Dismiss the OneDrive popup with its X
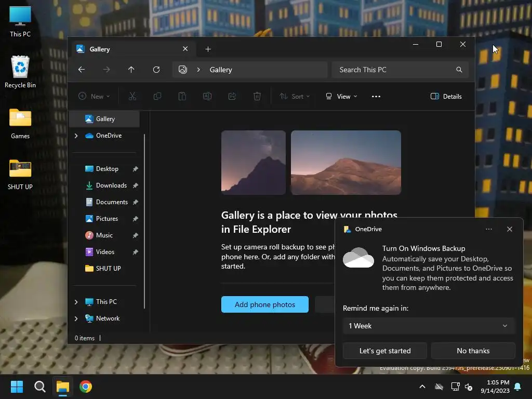Image resolution: width=532 pixels, height=399 pixels. pos(509,229)
